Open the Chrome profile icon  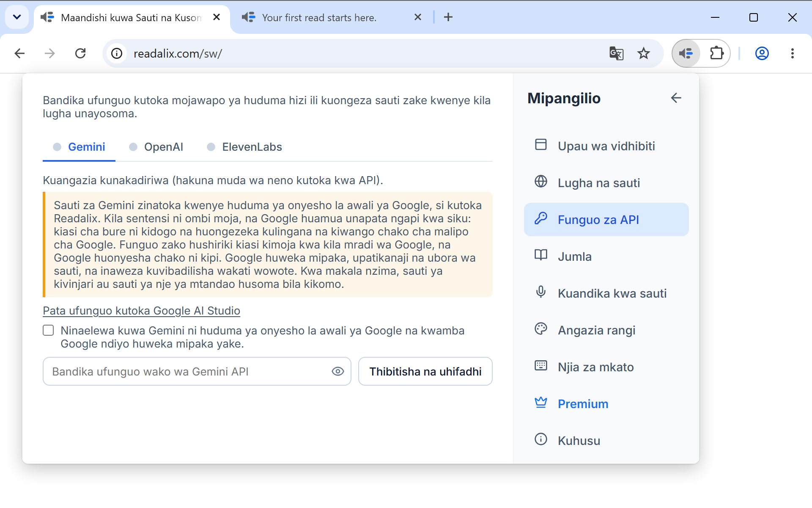point(762,53)
